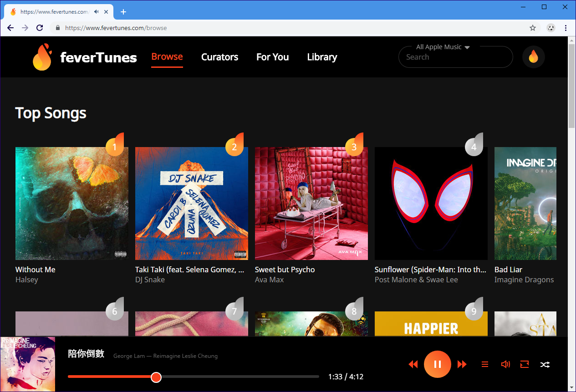Image resolution: width=576 pixels, height=392 pixels.
Task: Click the Without Me song title
Action: (x=36, y=270)
